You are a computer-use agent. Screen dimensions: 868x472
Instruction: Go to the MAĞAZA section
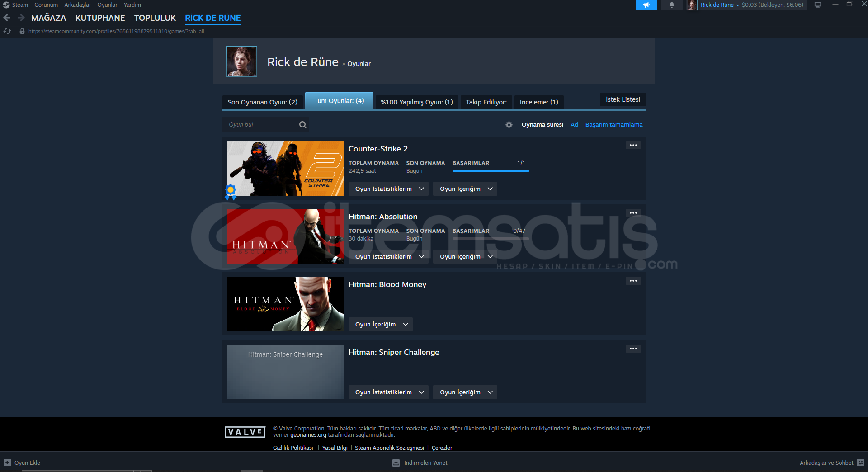[49, 18]
